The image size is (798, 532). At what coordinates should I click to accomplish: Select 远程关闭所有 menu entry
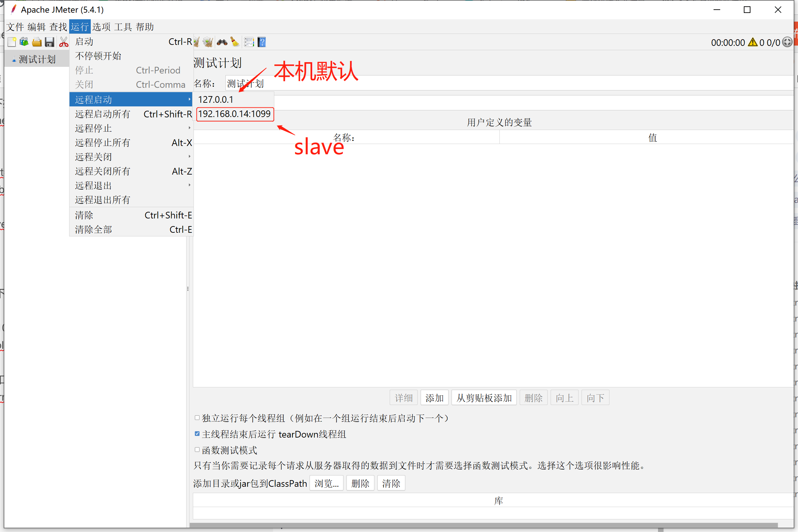click(x=131, y=171)
